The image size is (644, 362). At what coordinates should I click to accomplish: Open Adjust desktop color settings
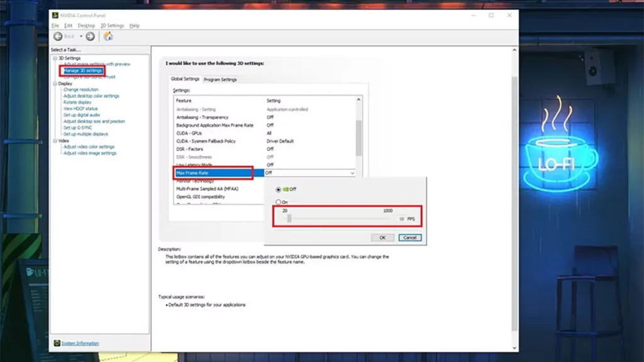coord(91,96)
